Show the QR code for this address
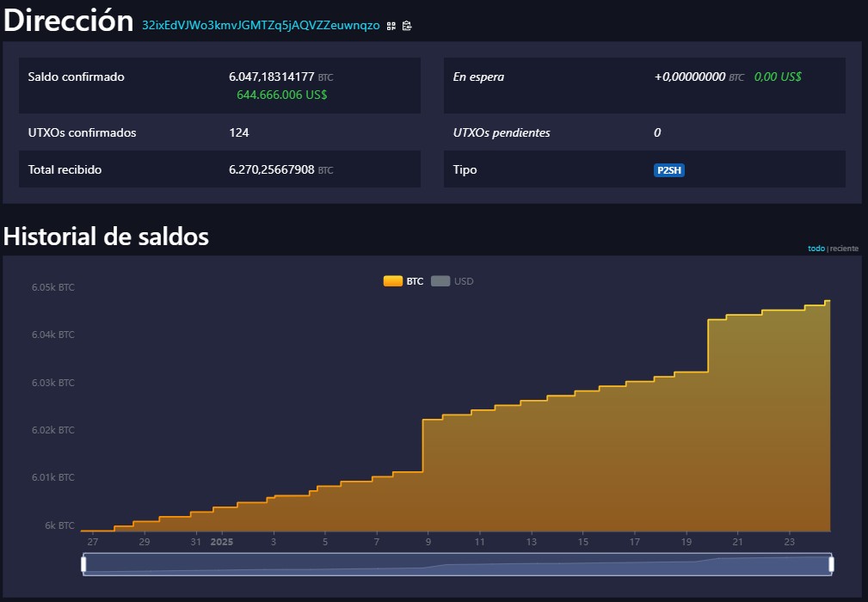868x602 pixels. 391,26
